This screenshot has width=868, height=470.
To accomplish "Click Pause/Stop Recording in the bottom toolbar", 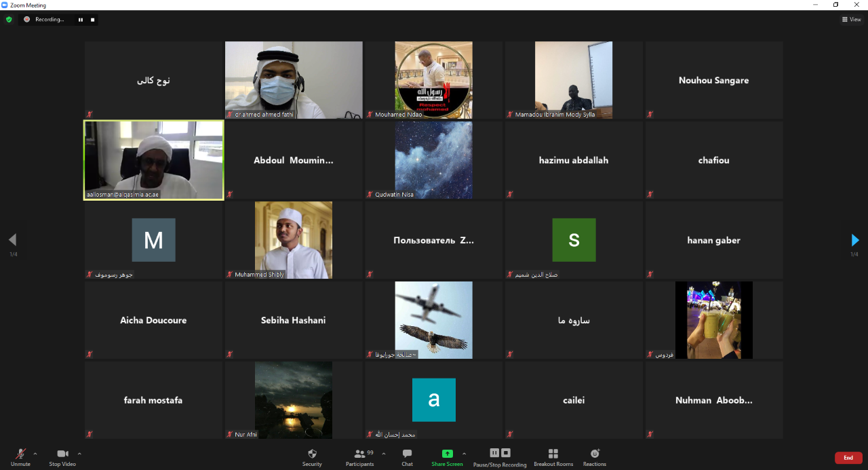I will point(500,457).
